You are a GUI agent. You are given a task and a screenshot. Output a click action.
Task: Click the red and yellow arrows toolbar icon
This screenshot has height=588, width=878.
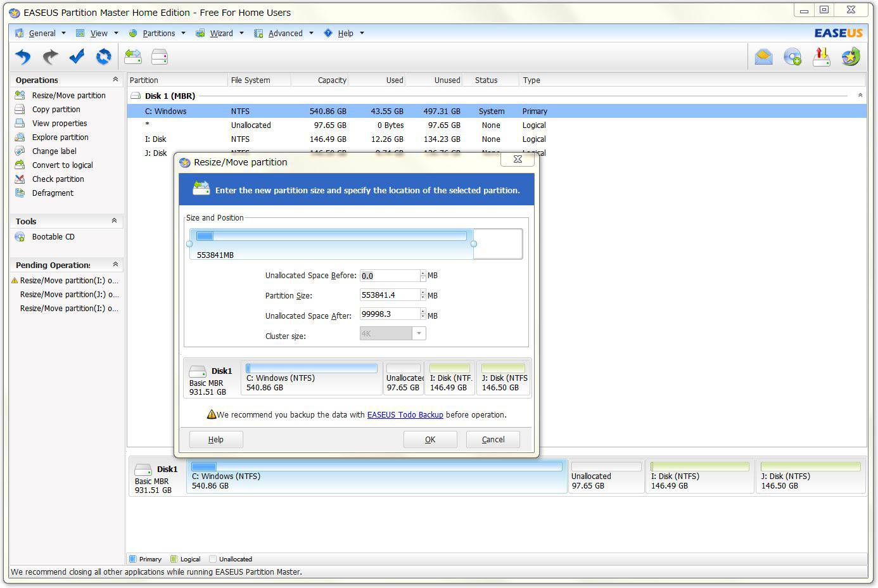tap(822, 57)
